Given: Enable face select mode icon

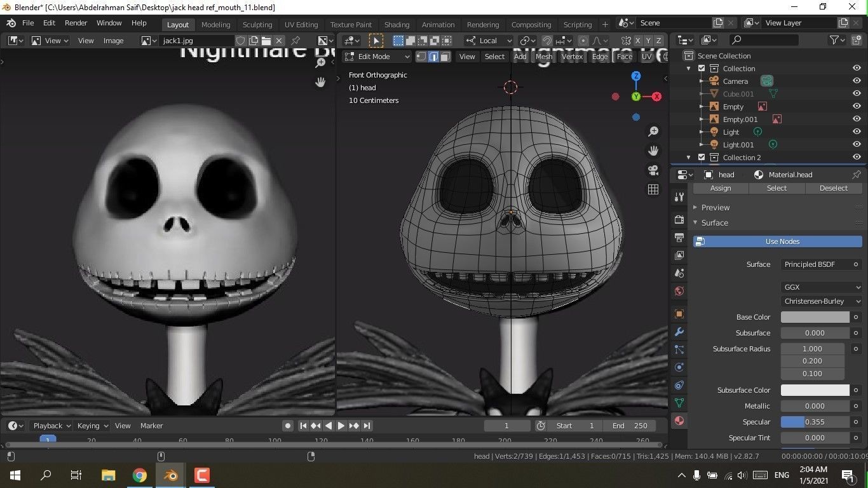Looking at the screenshot, I should [445, 57].
